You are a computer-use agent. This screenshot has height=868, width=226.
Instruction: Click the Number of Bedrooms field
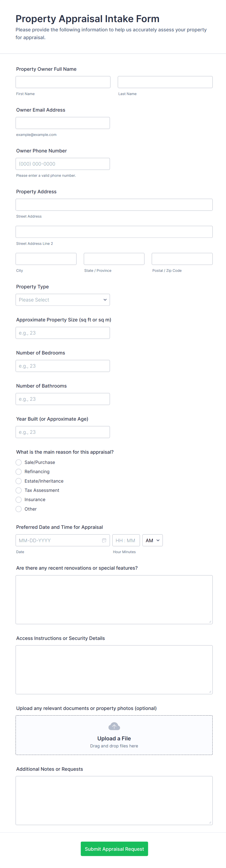[x=63, y=366]
